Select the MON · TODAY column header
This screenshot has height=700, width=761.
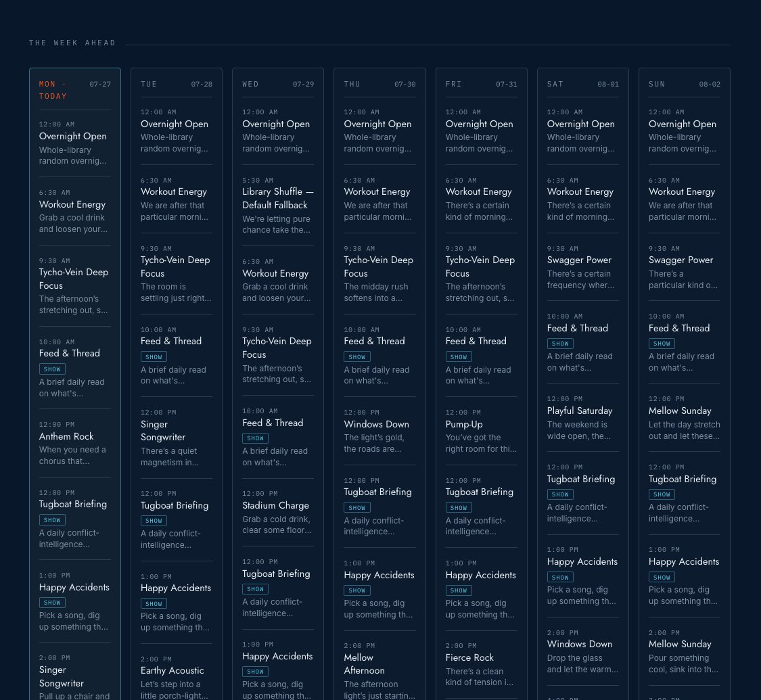point(74,90)
